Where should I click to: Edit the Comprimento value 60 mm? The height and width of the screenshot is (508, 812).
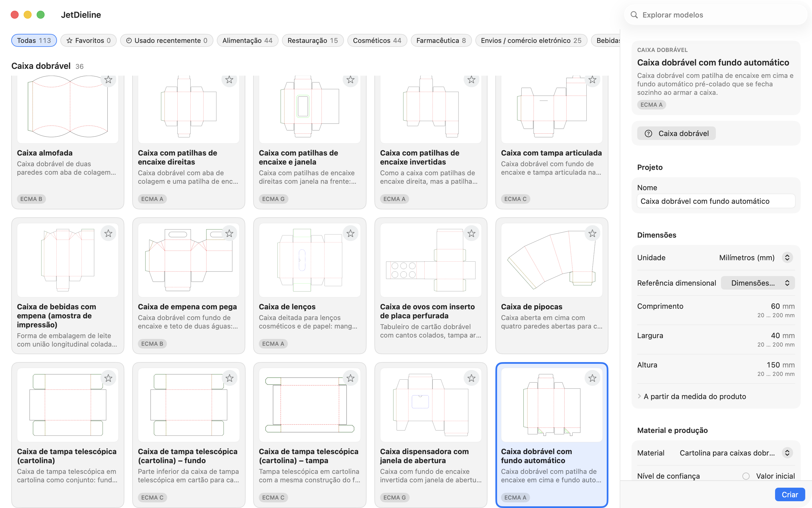click(x=775, y=306)
